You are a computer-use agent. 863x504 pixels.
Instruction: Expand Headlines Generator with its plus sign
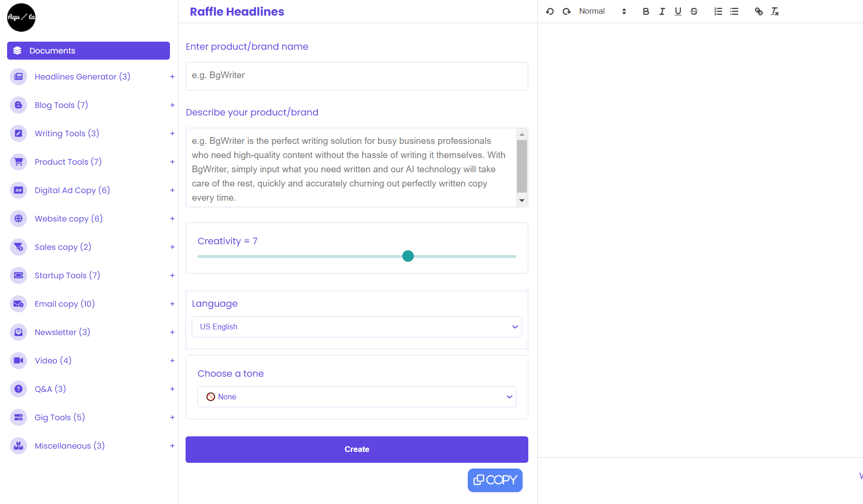(x=172, y=77)
